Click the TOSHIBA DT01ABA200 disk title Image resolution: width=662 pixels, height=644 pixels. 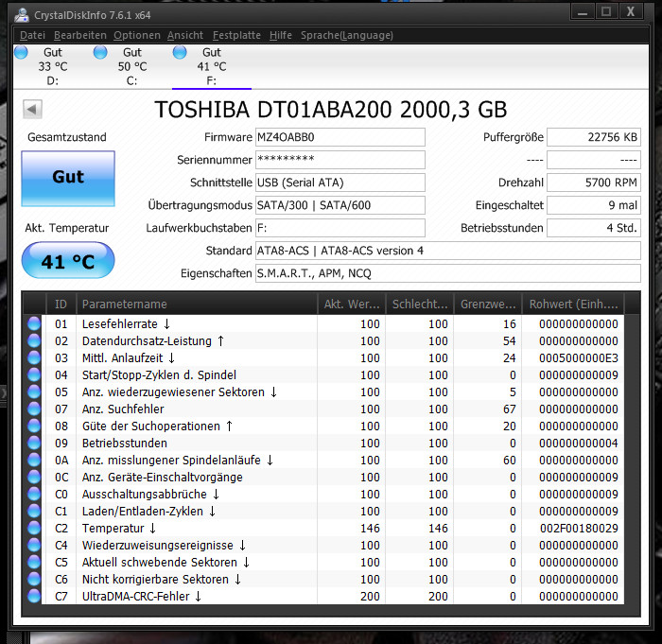click(x=331, y=110)
